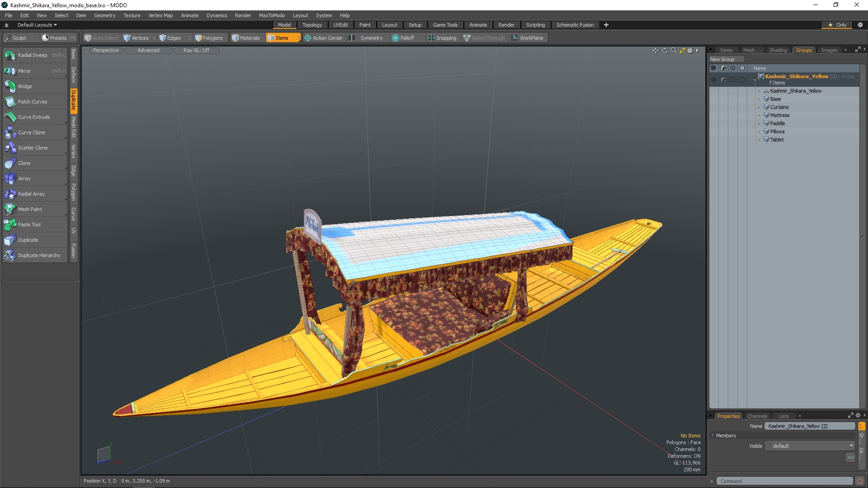The image size is (868, 488).
Task: Toggle Symmetry on
Action: pyautogui.click(x=367, y=38)
